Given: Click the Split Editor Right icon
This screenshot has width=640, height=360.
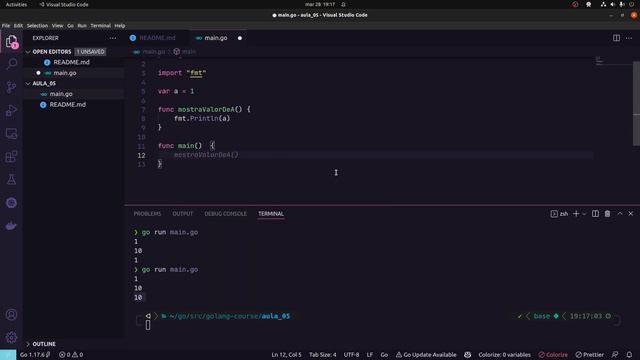Looking at the screenshot, I should 616,38.
